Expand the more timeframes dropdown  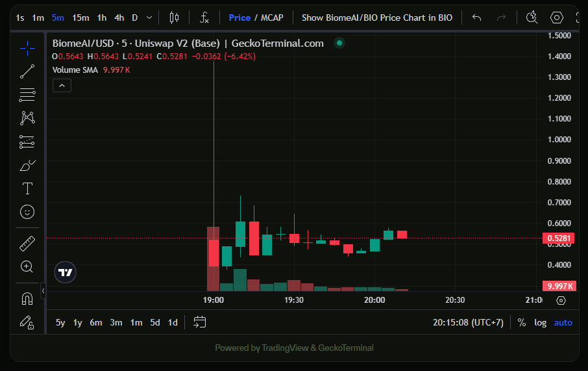[149, 18]
